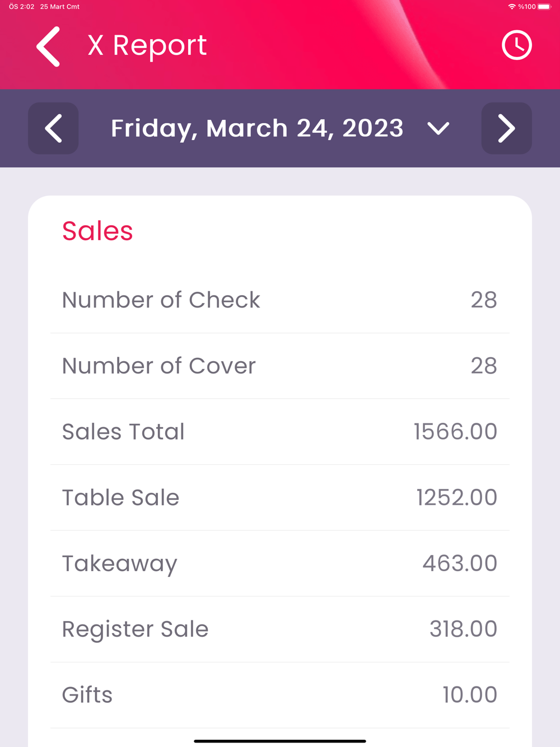Expand the date picker chevron
Image resolution: width=560 pixels, height=747 pixels.
438,129
